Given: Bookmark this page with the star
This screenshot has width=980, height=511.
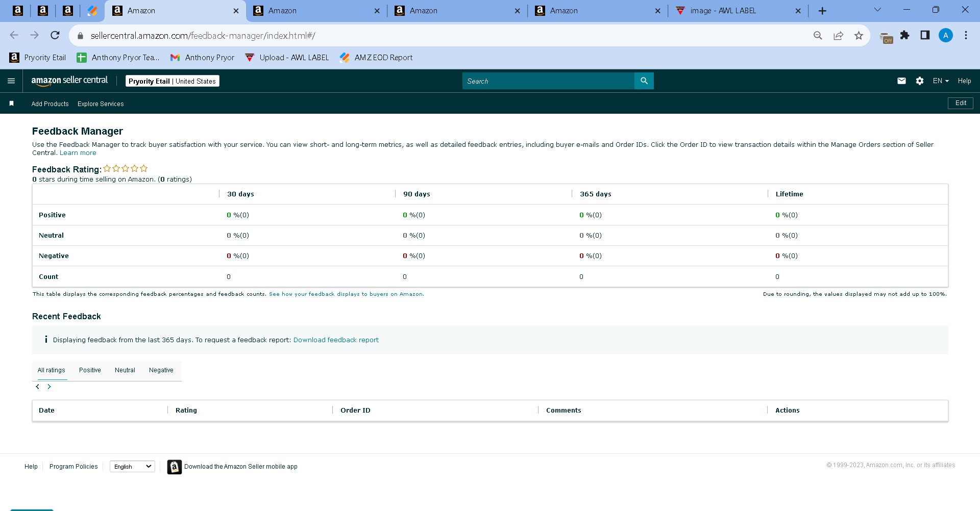Looking at the screenshot, I should (859, 36).
